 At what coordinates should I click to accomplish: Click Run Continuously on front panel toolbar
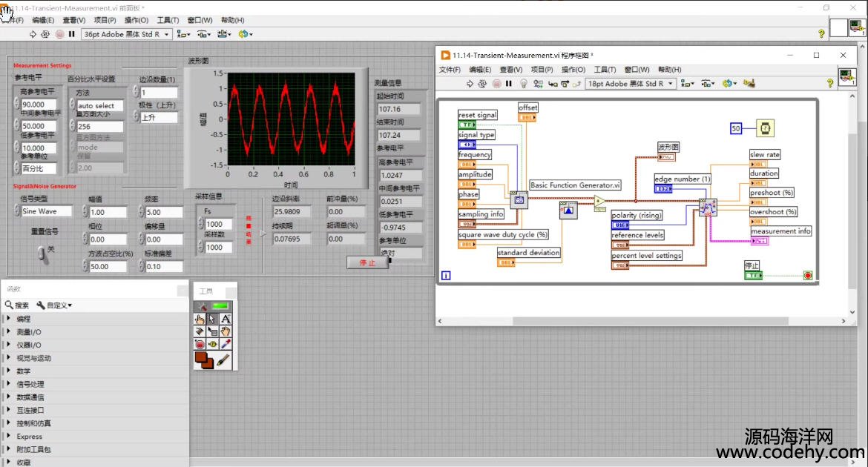45,34
